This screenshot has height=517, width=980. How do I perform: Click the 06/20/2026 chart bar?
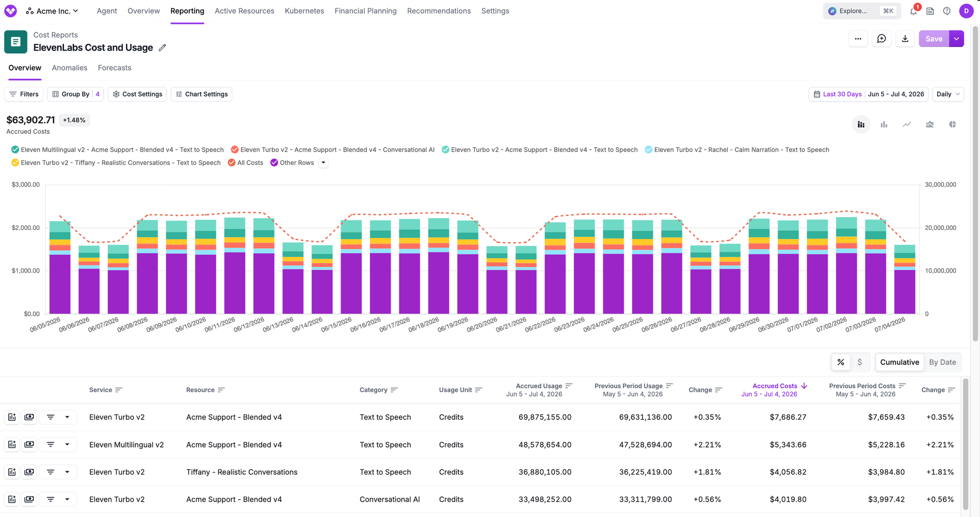(497, 280)
